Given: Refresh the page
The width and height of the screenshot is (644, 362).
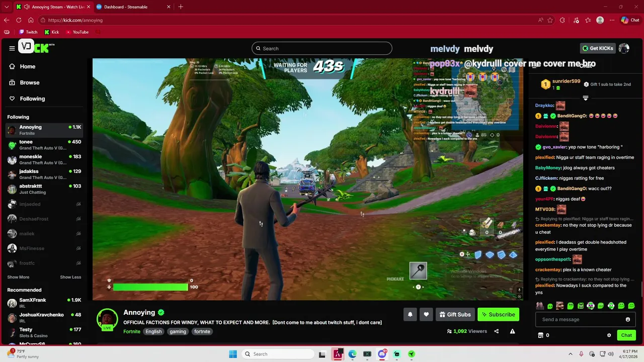Looking at the screenshot, I should click(x=19, y=20).
